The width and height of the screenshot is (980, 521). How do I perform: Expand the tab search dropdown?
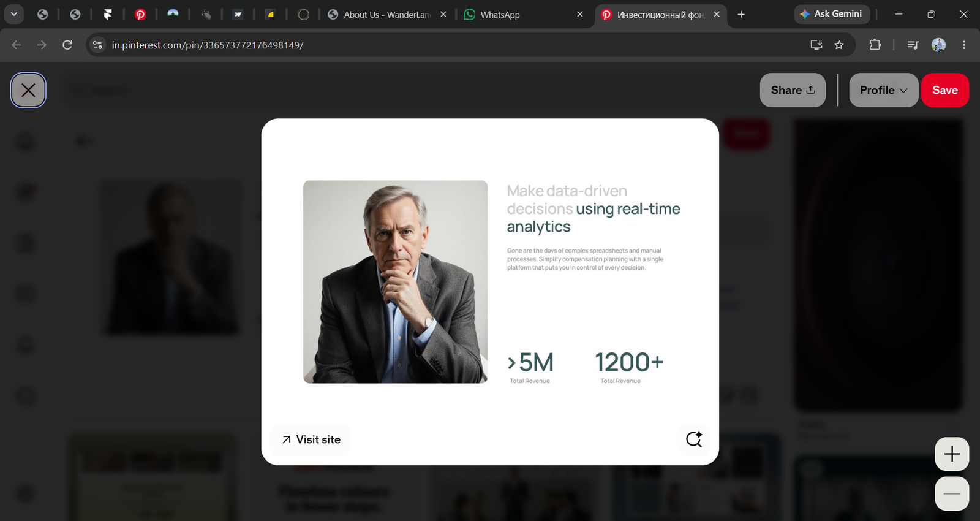coord(13,14)
